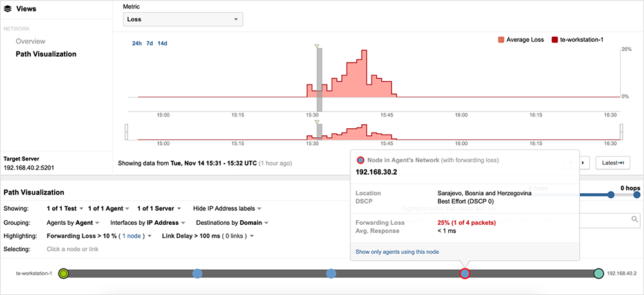This screenshot has height=295, width=644.
Task: Click the first blue hop node
Action: [x=198, y=274]
